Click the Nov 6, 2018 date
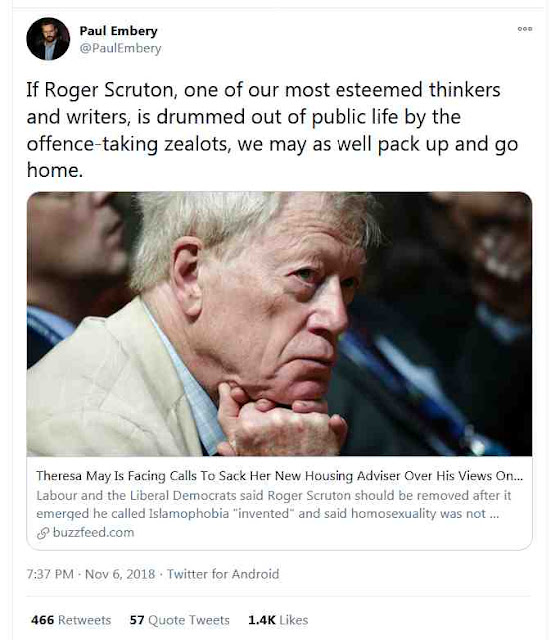This screenshot has height=640, width=551. (x=120, y=574)
